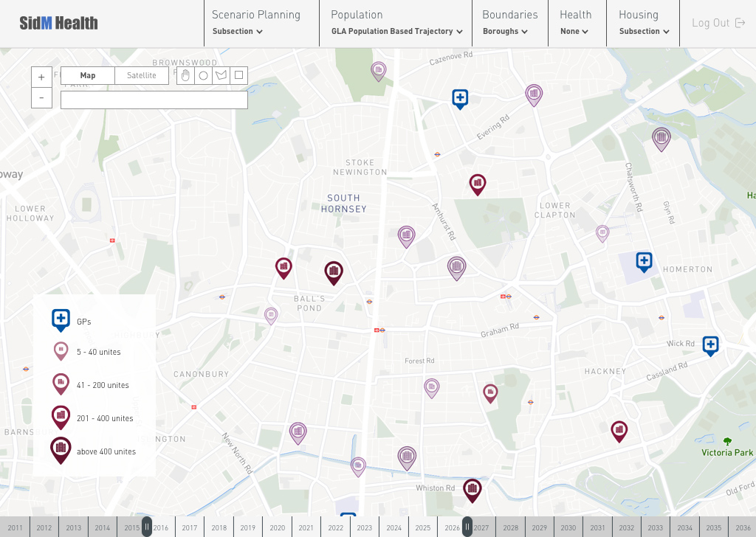
Task: Click the housing marker at Ball's Pond
Action: 334,271
